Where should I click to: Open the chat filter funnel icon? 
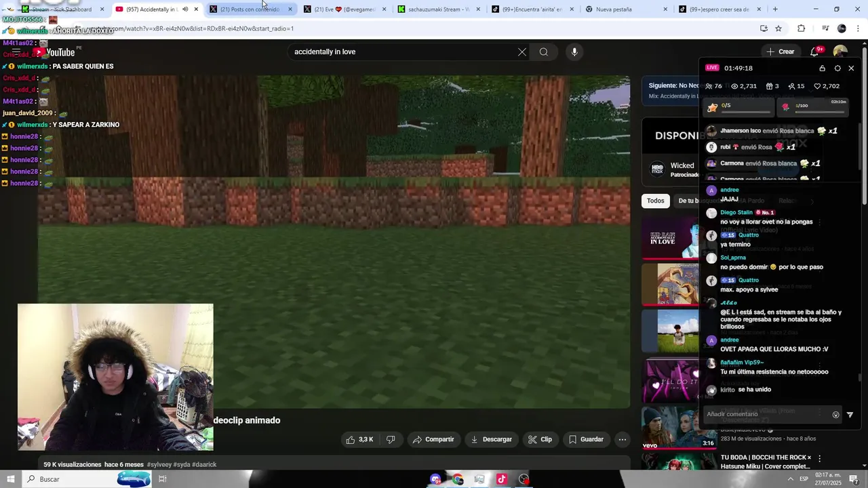(850, 415)
